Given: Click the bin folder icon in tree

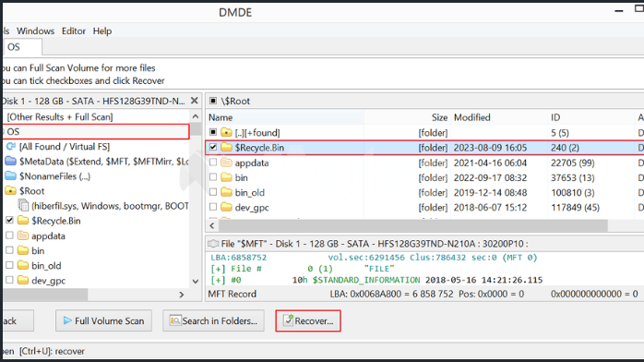Looking at the screenshot, I should click(23, 250).
